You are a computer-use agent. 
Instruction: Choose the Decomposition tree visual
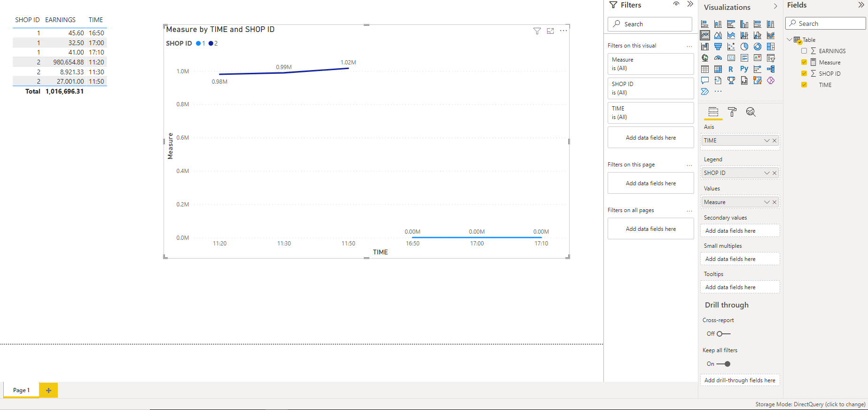click(x=771, y=69)
